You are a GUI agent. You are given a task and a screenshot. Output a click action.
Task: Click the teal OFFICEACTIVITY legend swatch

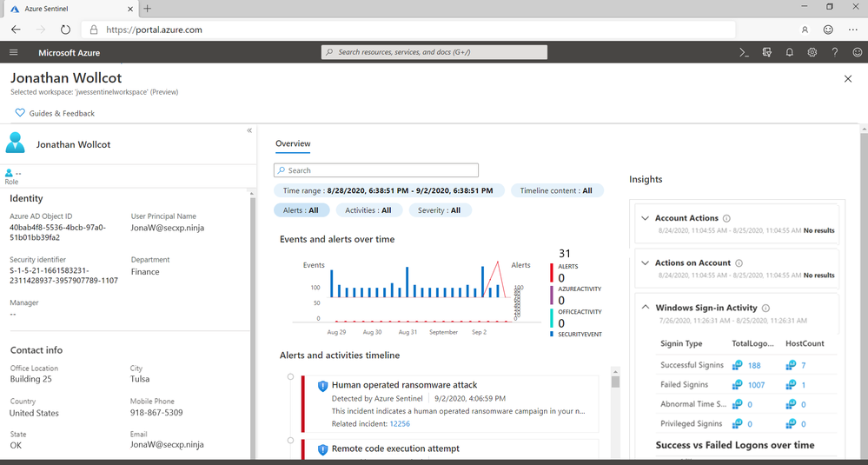[x=552, y=318]
